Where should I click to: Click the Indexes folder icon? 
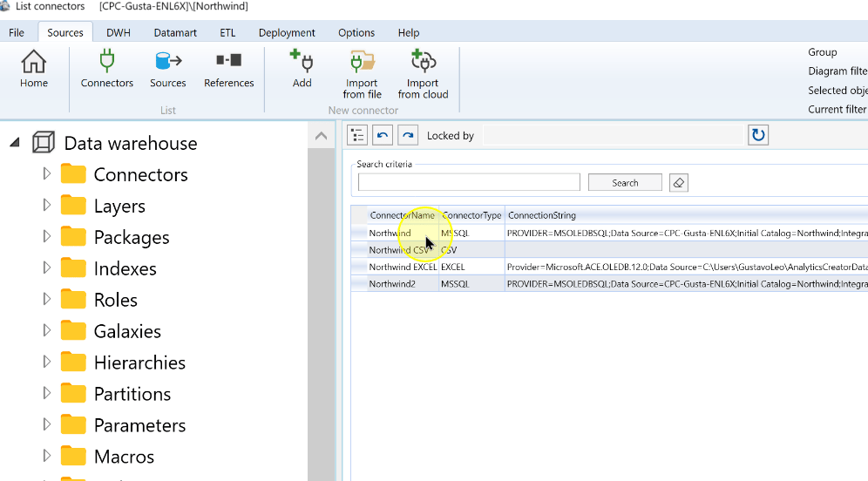pos(73,268)
